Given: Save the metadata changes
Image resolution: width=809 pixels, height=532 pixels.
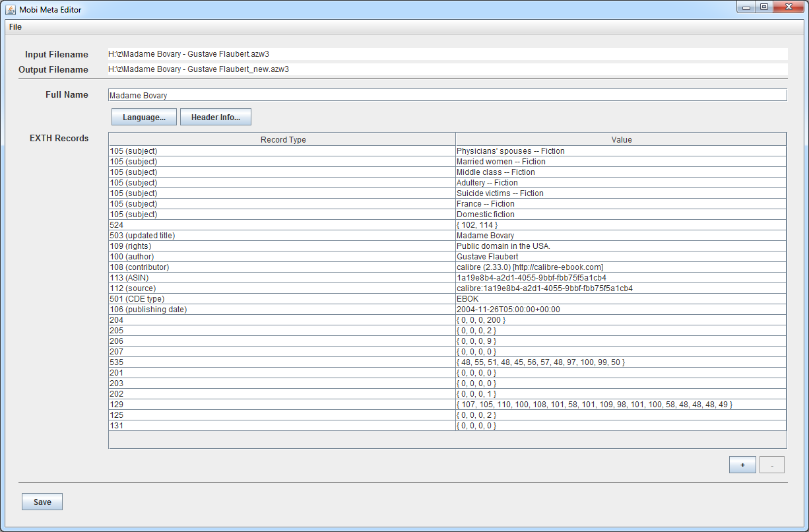Looking at the screenshot, I should coord(42,502).
